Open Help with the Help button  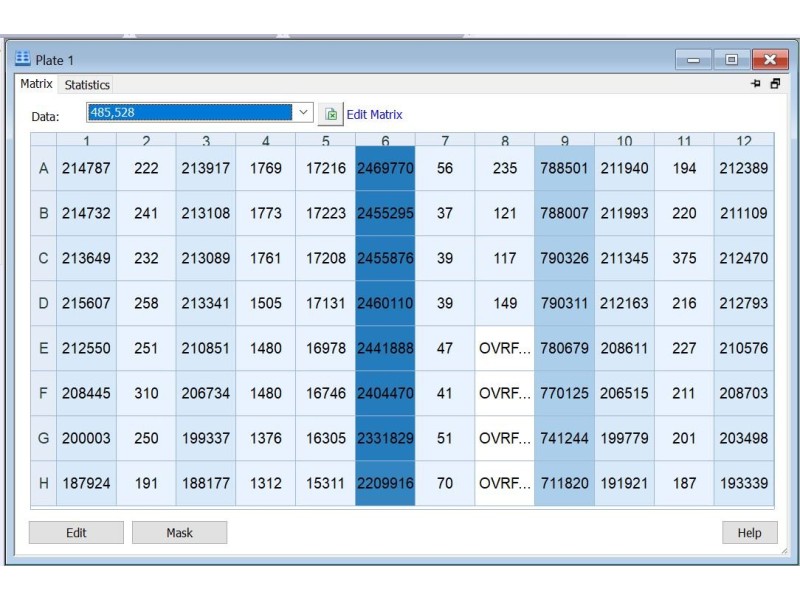point(749,533)
